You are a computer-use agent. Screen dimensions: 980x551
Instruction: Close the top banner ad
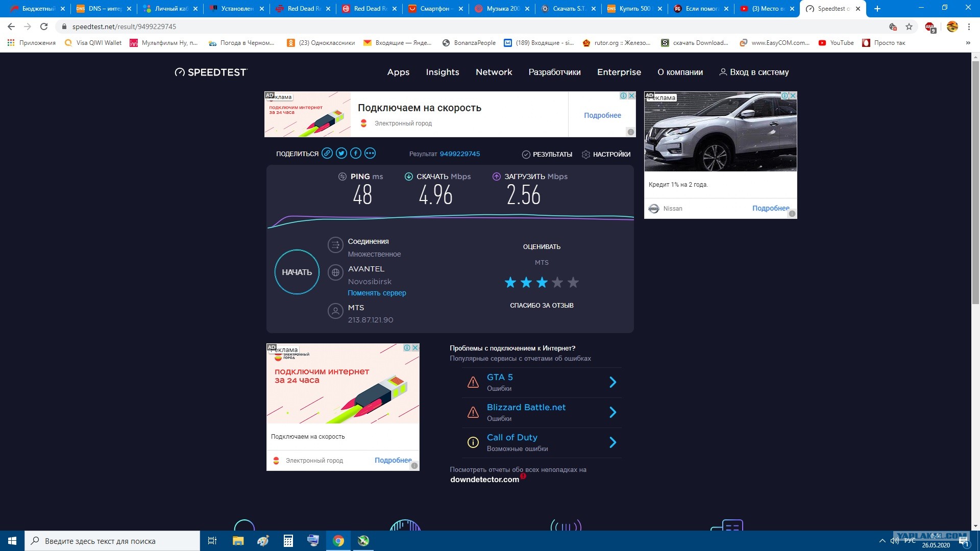pyautogui.click(x=631, y=95)
